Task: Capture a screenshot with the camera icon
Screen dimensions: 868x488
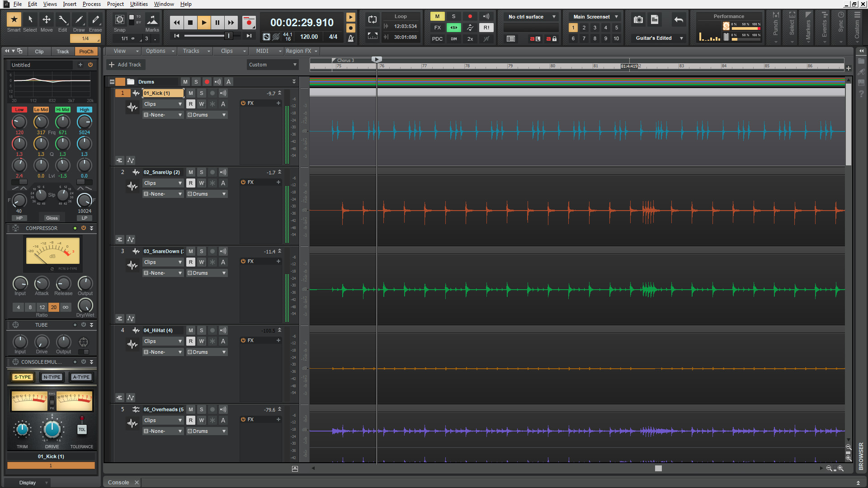Action: (638, 19)
